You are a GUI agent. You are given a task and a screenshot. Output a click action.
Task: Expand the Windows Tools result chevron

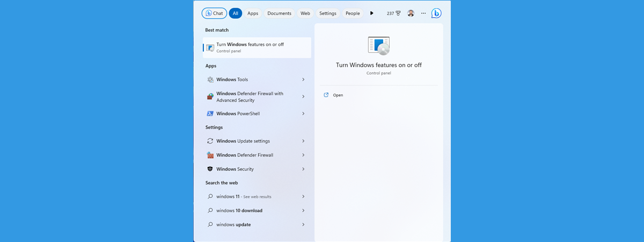point(303,80)
